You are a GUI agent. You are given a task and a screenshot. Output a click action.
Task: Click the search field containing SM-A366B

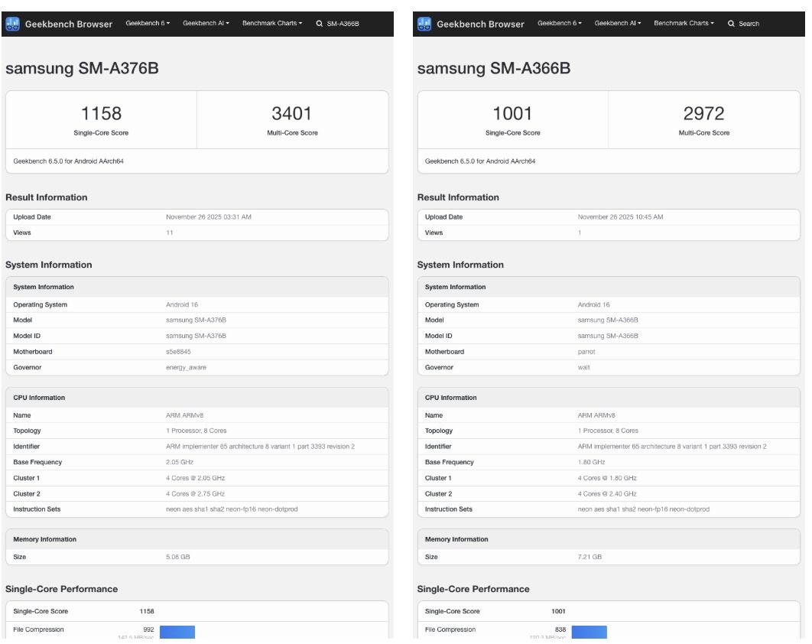[x=343, y=24]
